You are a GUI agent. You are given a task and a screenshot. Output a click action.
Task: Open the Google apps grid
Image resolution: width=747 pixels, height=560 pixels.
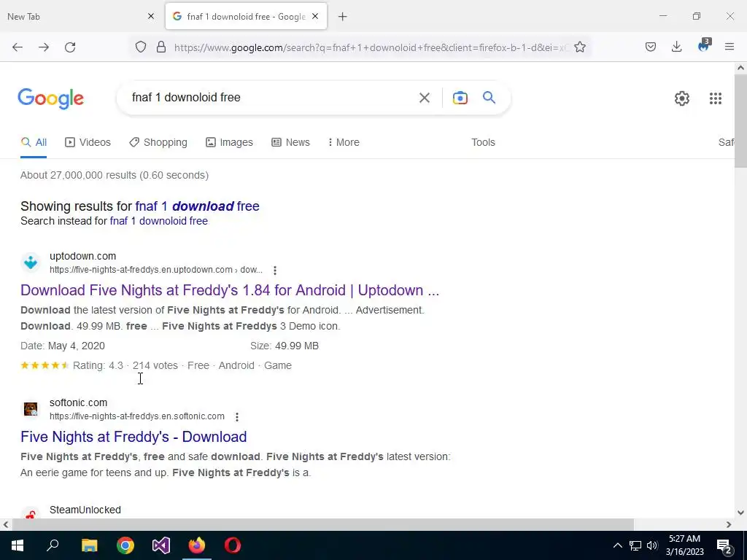tap(715, 98)
